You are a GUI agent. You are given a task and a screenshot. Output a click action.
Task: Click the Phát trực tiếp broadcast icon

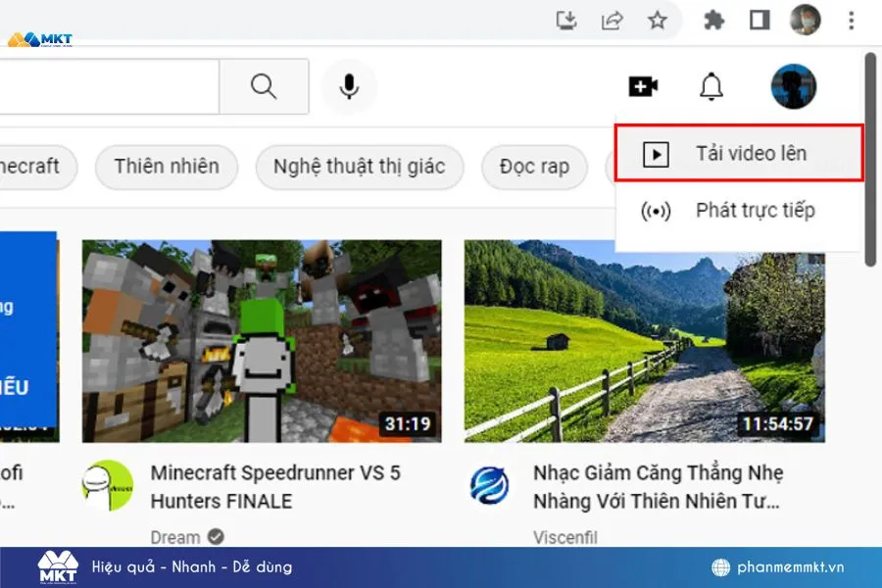tap(657, 210)
